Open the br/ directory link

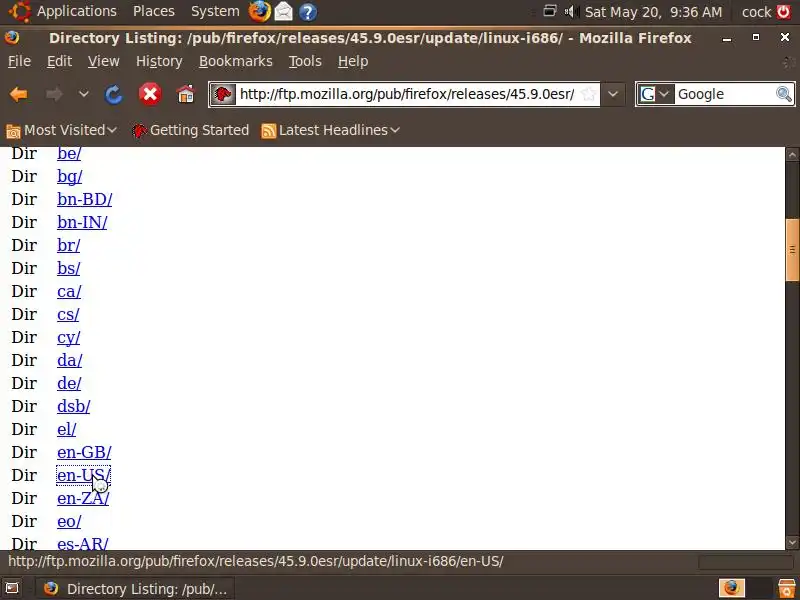(68, 245)
